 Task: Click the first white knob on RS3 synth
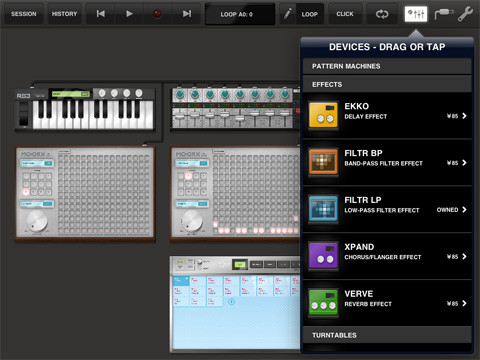102,93
